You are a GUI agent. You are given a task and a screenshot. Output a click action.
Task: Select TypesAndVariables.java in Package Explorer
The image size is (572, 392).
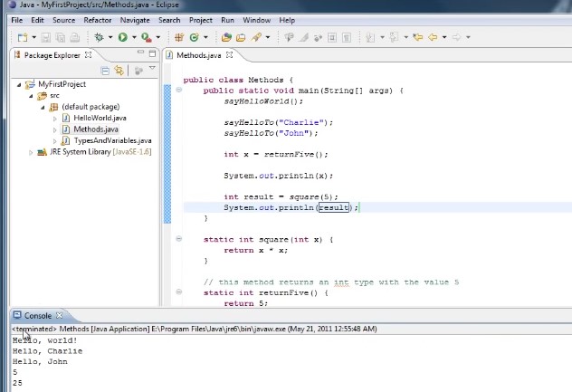112,140
